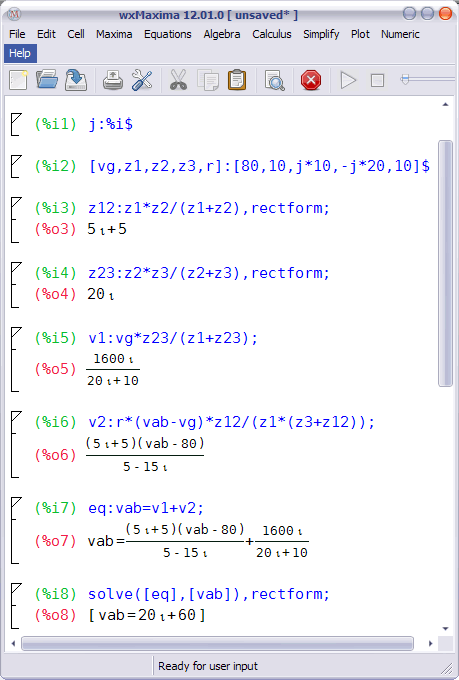This screenshot has width=459, height=680.
Task: Collapse the cell bracket of %i1
Action: (x=15, y=125)
